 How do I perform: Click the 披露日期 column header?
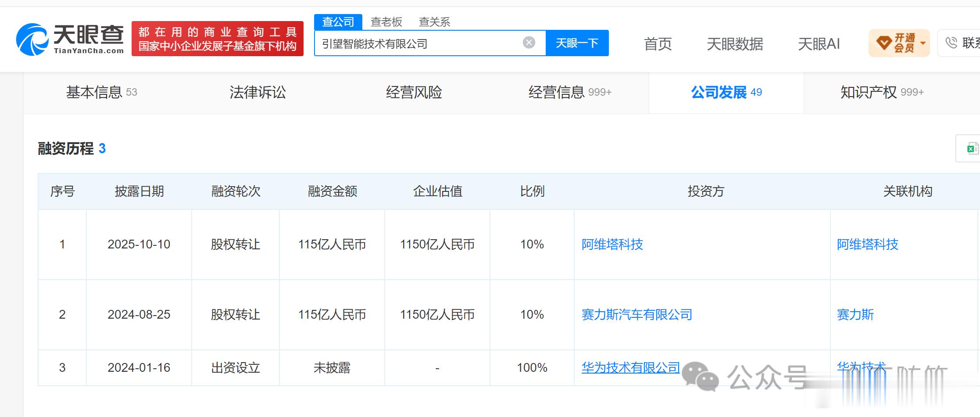tap(139, 191)
